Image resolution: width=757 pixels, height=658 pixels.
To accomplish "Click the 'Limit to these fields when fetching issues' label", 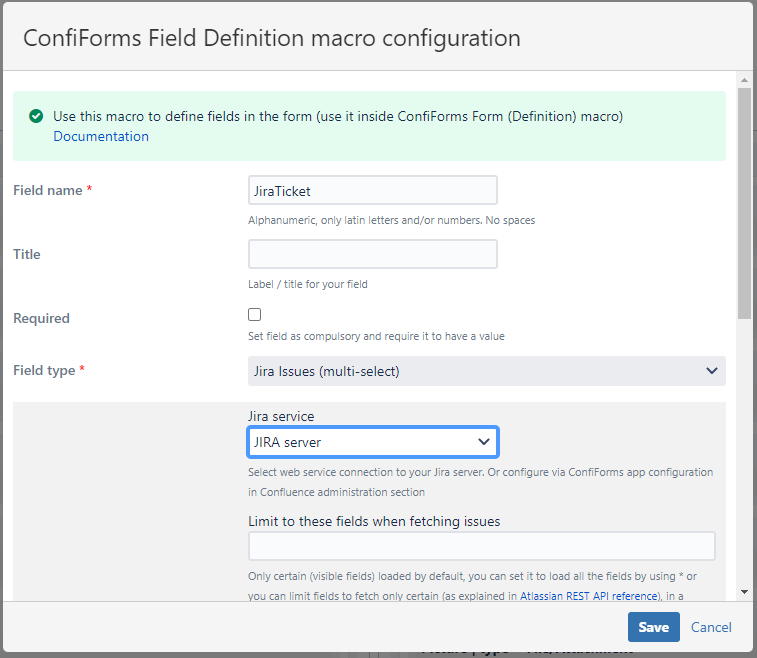I will pos(374,521).
